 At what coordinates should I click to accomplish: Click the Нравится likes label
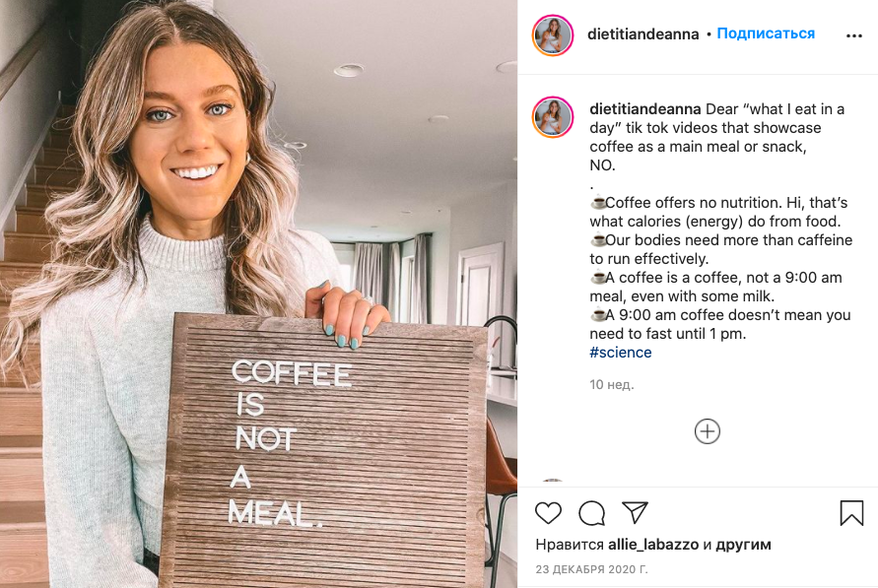[x=570, y=545]
